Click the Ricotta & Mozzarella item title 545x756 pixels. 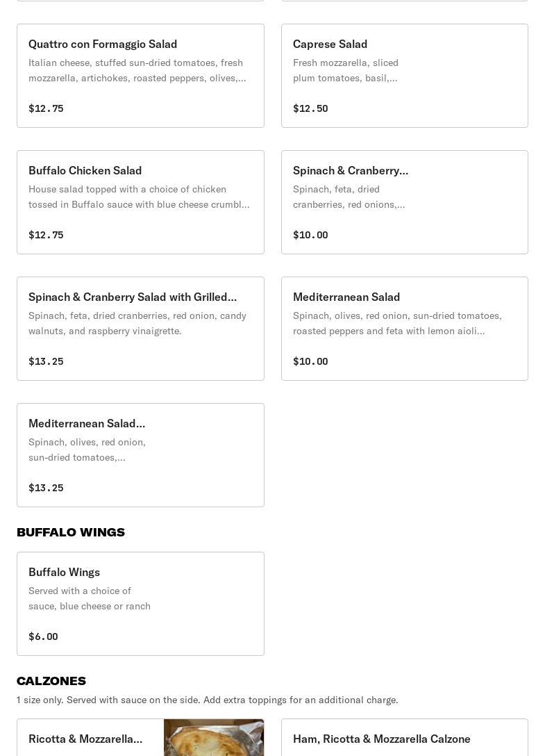pos(85,739)
